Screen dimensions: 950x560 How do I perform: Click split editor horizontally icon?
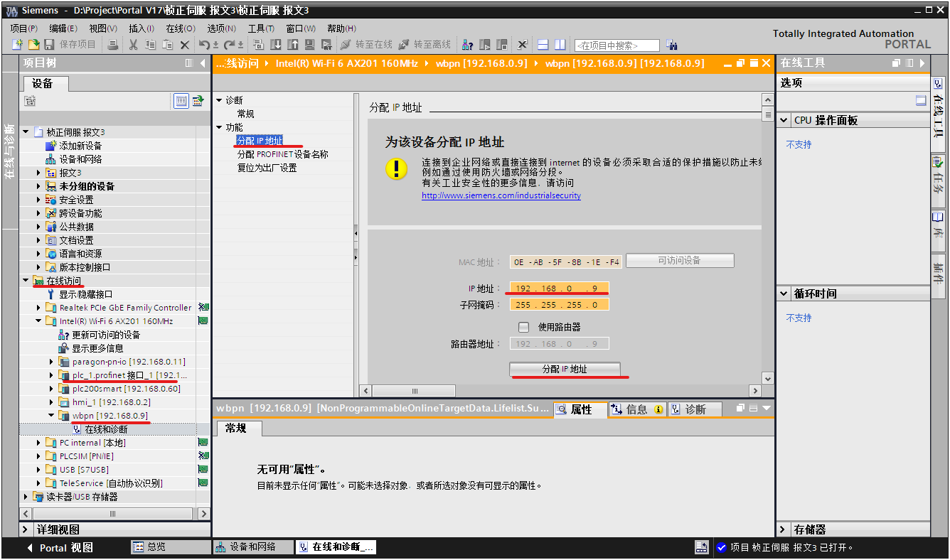(x=543, y=45)
